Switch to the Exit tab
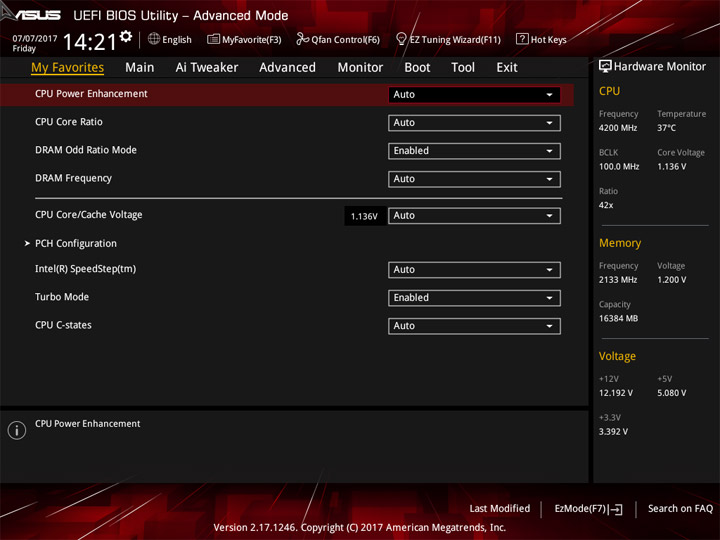Image resolution: width=720 pixels, height=540 pixels. click(x=507, y=68)
